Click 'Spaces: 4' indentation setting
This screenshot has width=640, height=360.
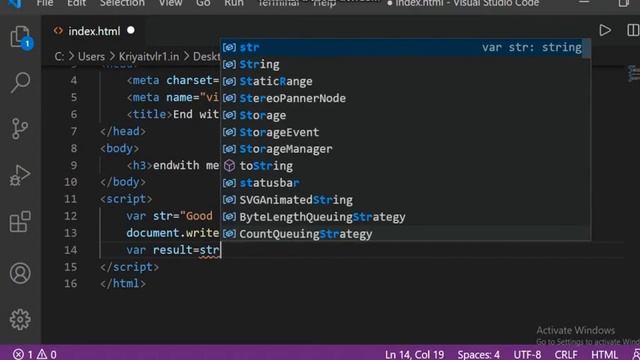pyautogui.click(x=478, y=354)
